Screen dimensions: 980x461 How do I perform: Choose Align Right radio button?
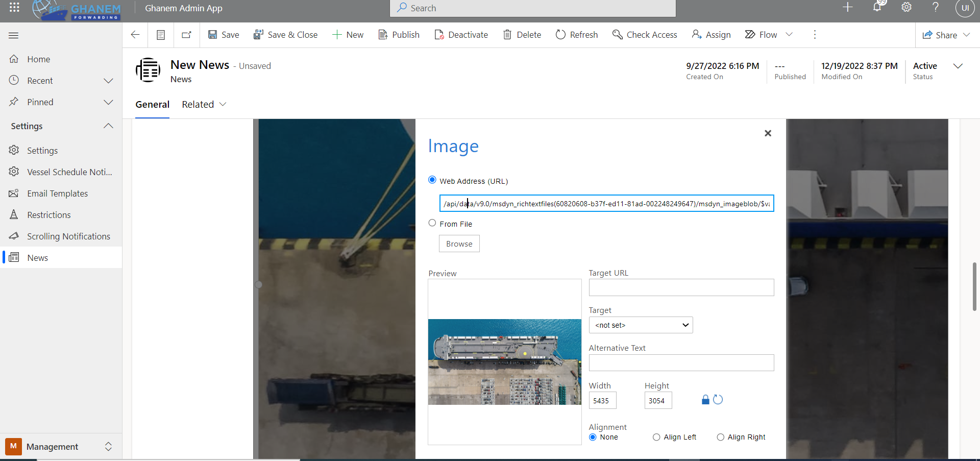(x=720, y=437)
